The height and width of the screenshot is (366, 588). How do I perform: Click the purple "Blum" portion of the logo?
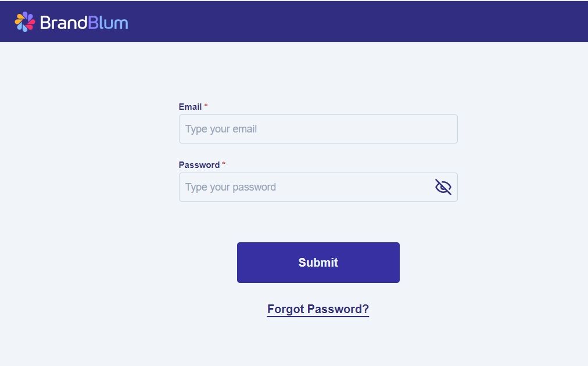click(x=109, y=23)
